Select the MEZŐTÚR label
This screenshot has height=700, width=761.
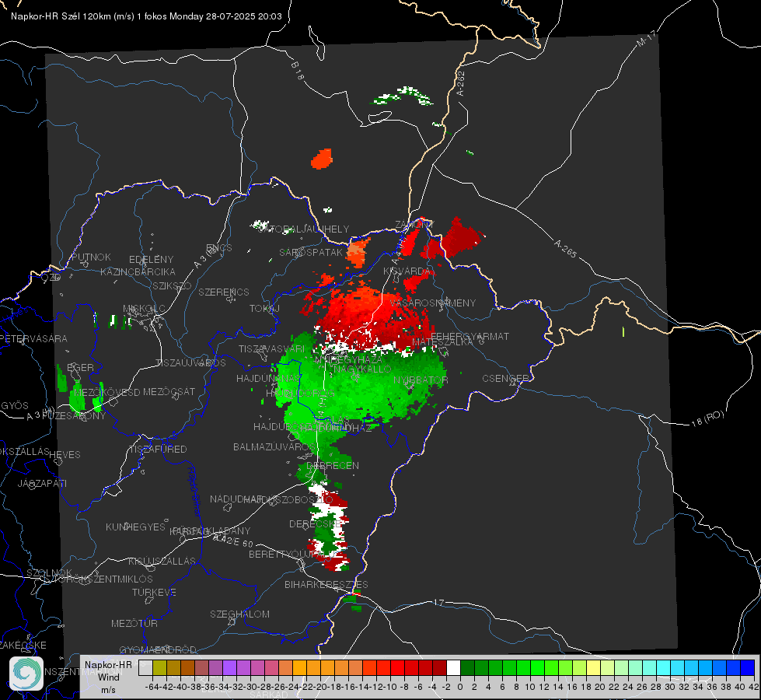click(x=134, y=623)
